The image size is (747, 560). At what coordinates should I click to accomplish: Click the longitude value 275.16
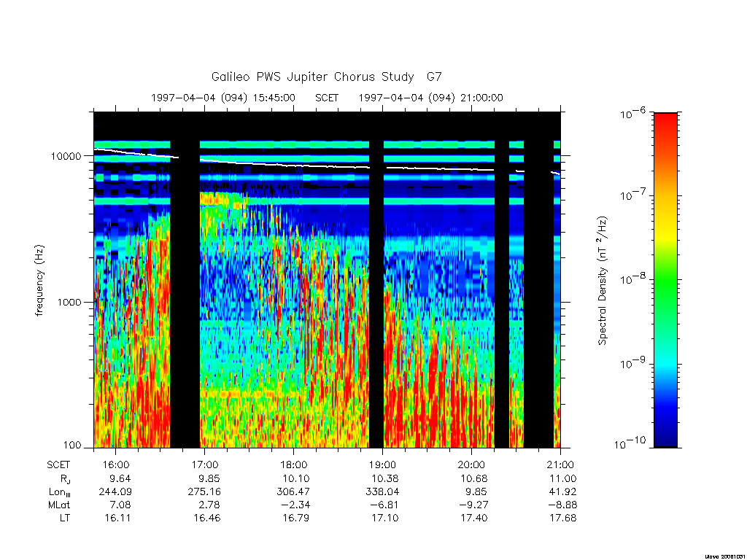(x=204, y=492)
